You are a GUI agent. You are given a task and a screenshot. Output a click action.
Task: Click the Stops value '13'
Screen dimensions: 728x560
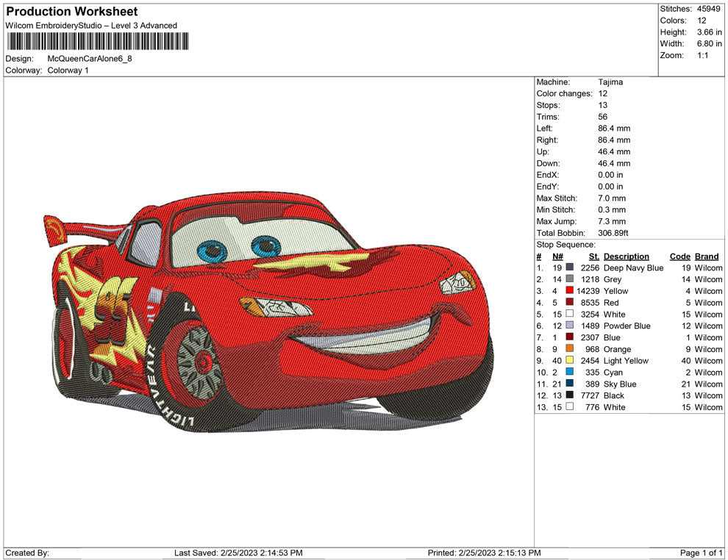point(603,105)
